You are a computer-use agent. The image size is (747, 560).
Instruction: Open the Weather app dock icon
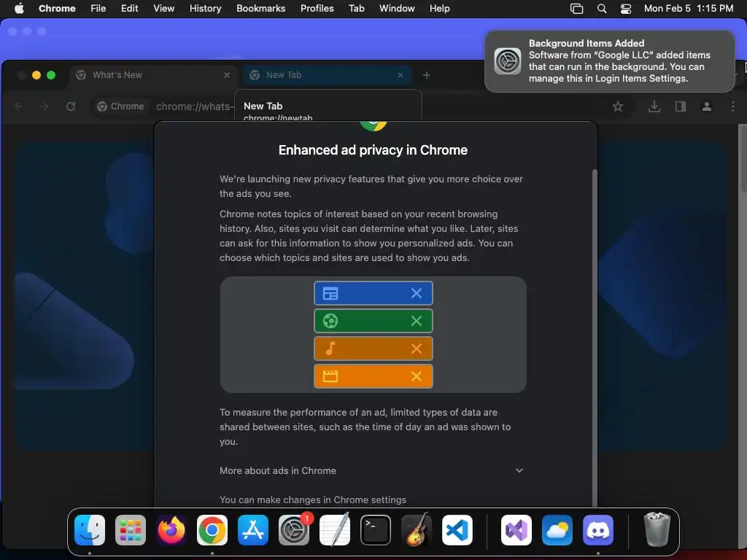[557, 530]
